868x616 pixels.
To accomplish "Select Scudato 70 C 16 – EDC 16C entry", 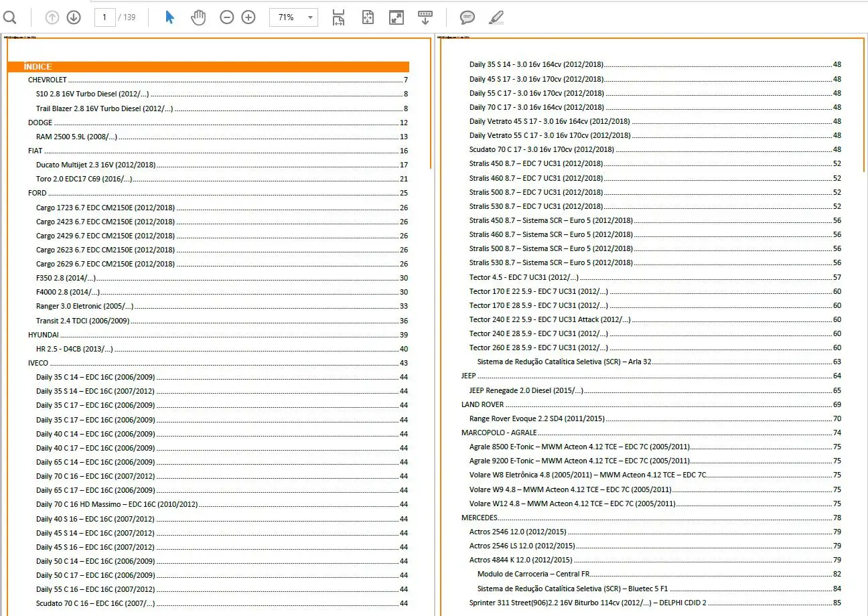I will tap(222, 603).
